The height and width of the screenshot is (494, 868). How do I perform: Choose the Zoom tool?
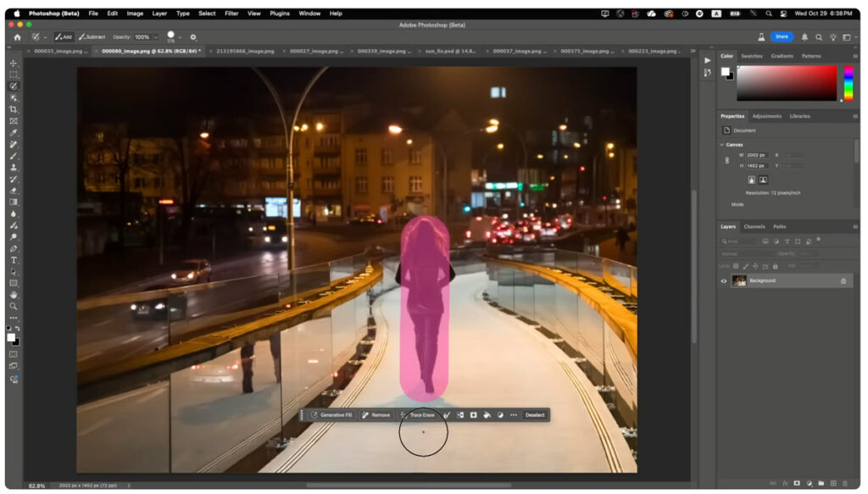[14, 306]
